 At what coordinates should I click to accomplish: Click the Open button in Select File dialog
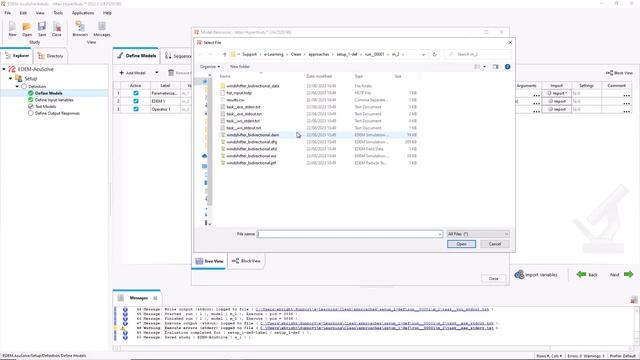(461, 244)
